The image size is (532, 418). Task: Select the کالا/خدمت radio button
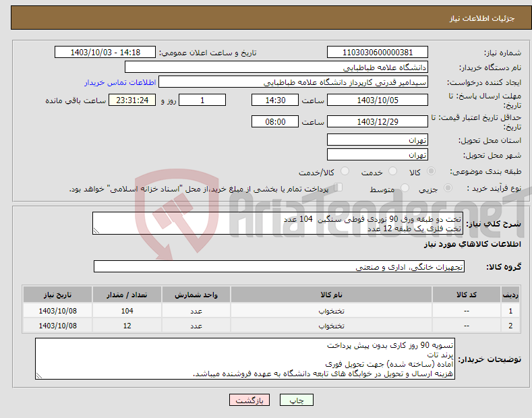[x=345, y=171]
